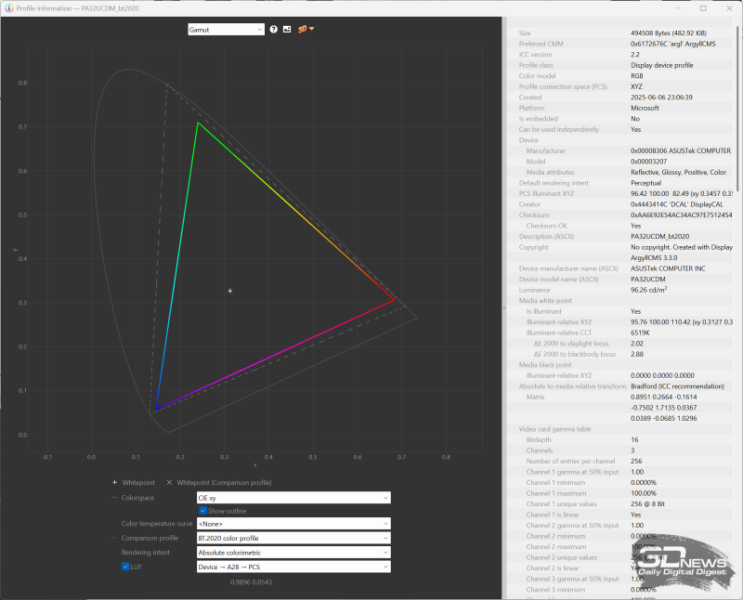
Task: Disable the LUT checkbox
Action: coord(125,566)
